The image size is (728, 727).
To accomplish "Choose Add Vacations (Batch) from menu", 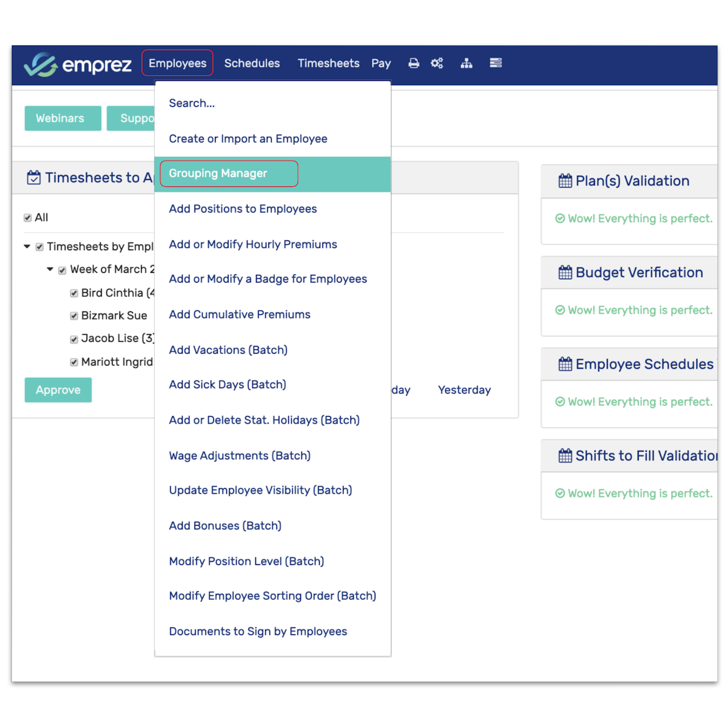I will [228, 350].
